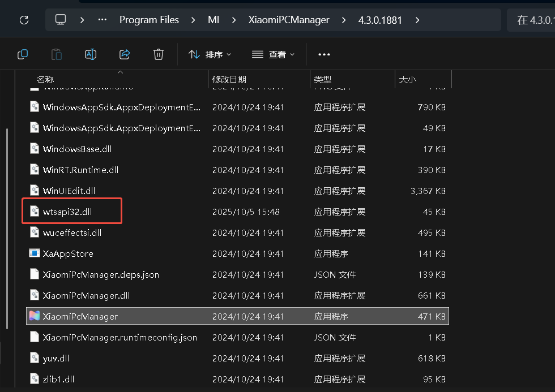Select the wuceffectsi.dll file name
This screenshot has height=392, width=555.
point(72,232)
